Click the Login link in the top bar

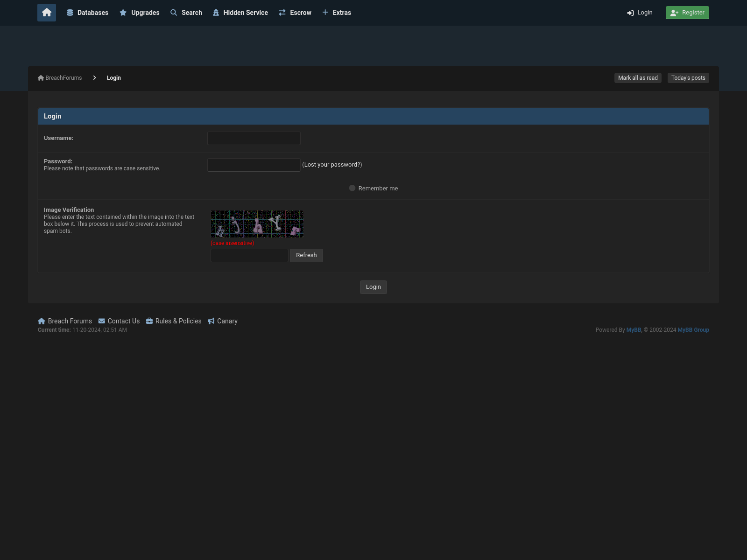point(640,13)
